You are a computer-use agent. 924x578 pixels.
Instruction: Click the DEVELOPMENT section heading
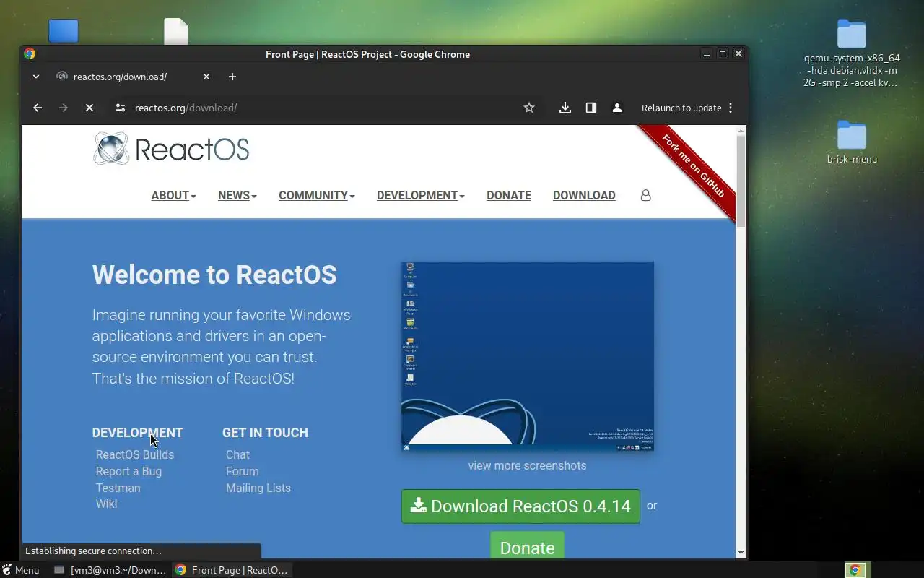pyautogui.click(x=138, y=433)
